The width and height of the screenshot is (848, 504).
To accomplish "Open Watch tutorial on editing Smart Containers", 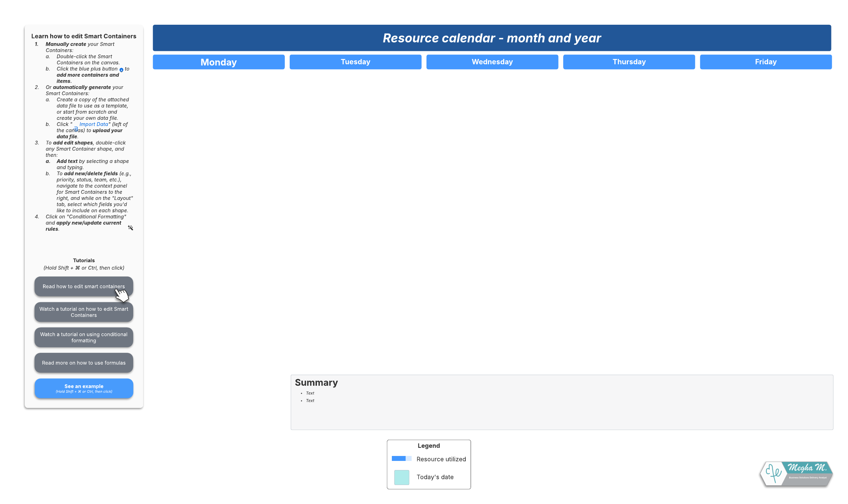I will [x=84, y=312].
